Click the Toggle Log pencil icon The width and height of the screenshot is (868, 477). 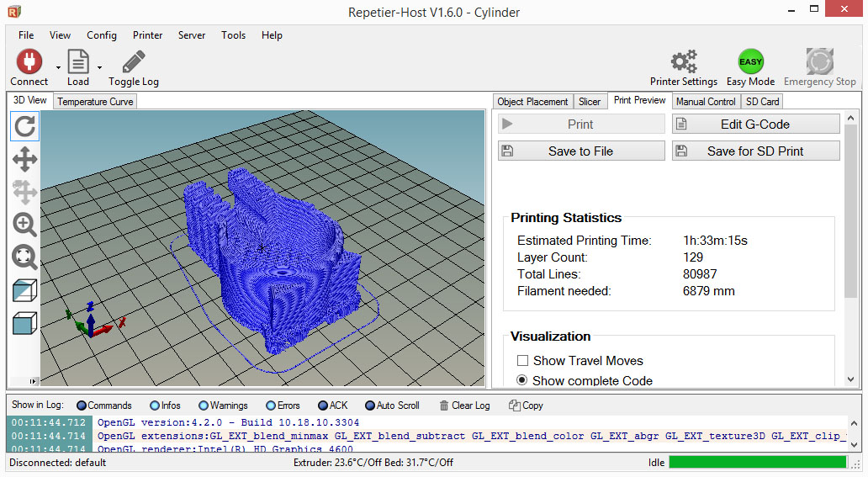(134, 61)
